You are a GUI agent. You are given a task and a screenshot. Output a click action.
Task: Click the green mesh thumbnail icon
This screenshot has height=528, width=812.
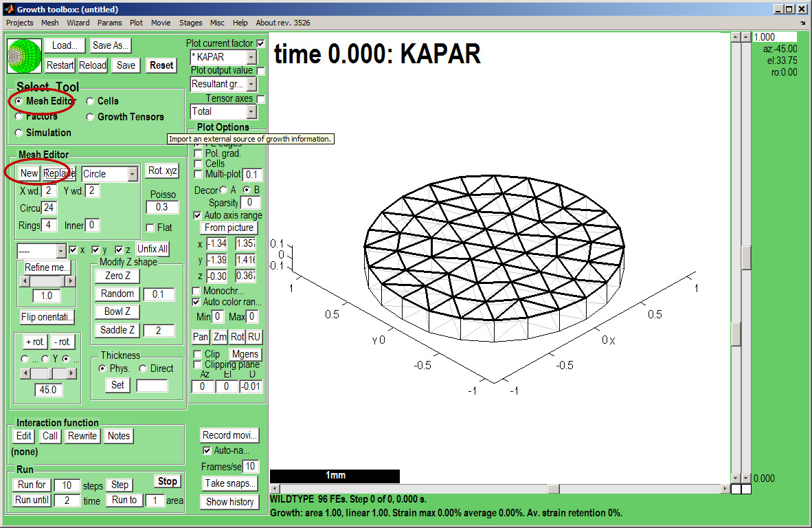coord(25,56)
